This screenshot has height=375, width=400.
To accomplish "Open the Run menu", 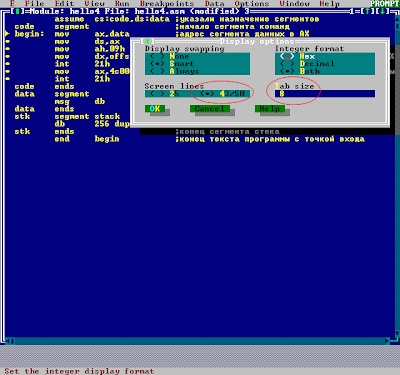I will 122,4.
